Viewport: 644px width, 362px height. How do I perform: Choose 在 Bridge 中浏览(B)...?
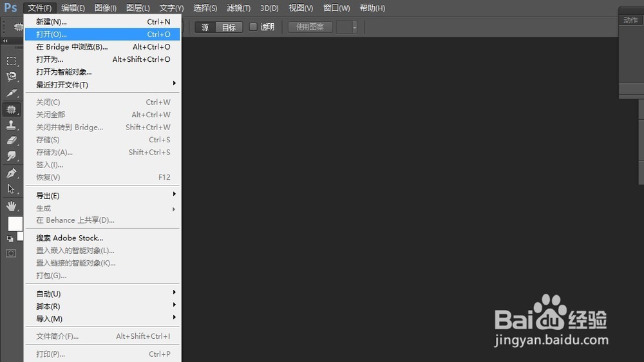pos(102,47)
